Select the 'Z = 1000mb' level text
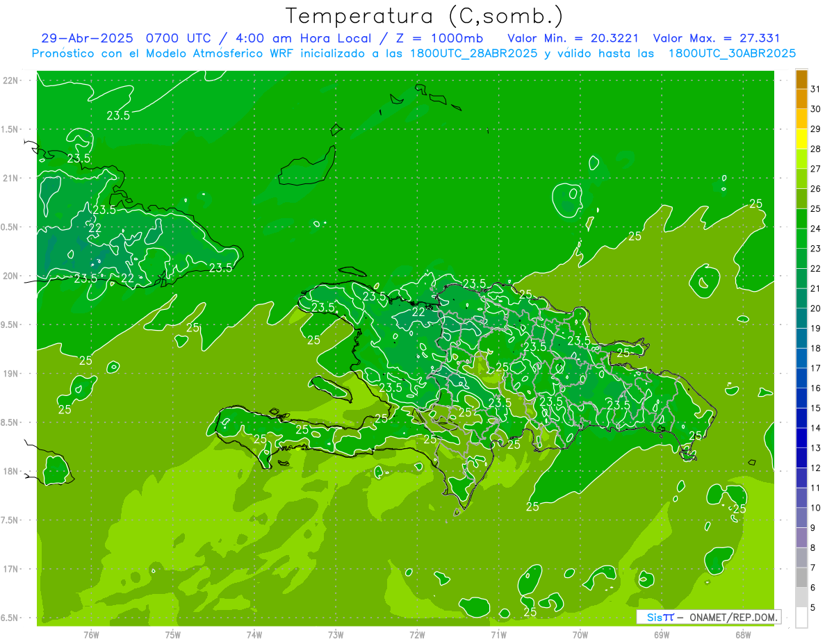The image size is (834, 644). tap(438, 38)
